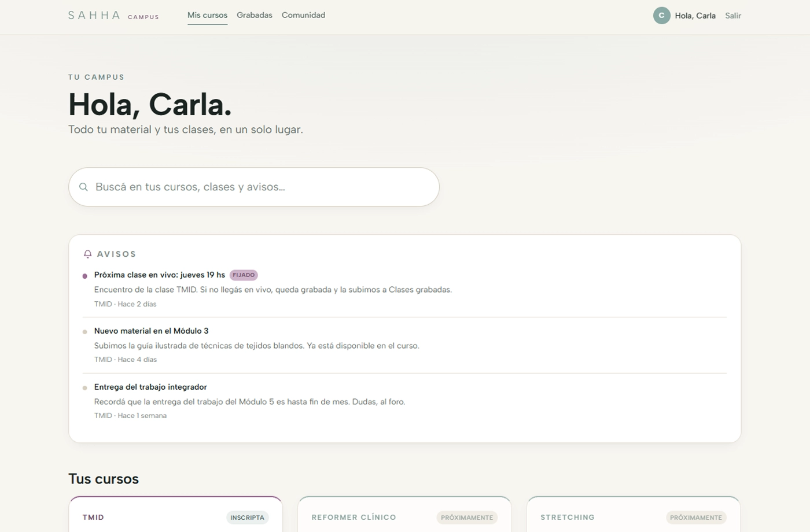Click the bell icon beside Avisos

pos(88,254)
